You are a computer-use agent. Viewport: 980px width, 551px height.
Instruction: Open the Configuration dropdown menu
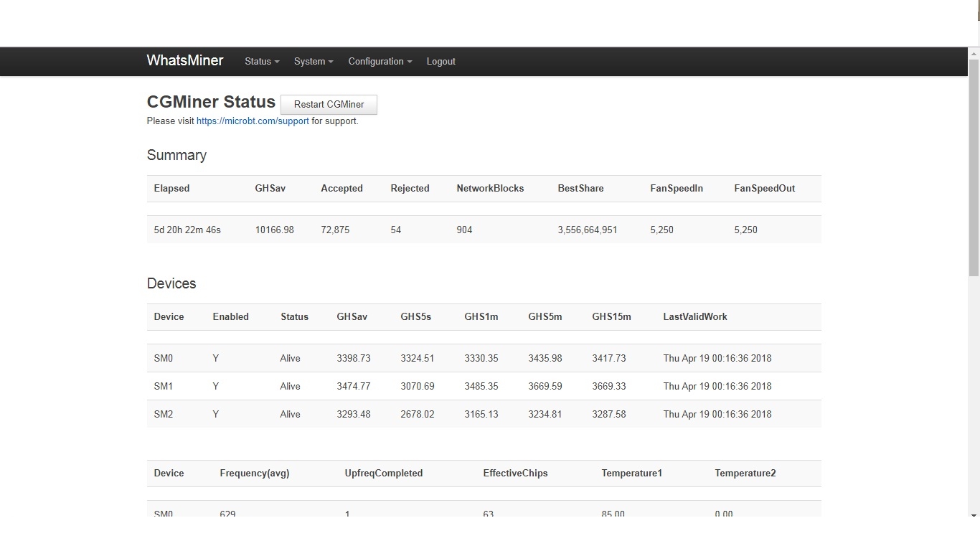click(380, 62)
